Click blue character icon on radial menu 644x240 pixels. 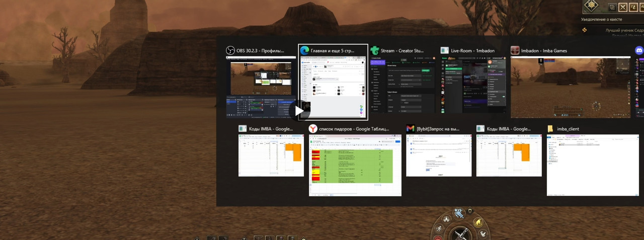point(459,213)
